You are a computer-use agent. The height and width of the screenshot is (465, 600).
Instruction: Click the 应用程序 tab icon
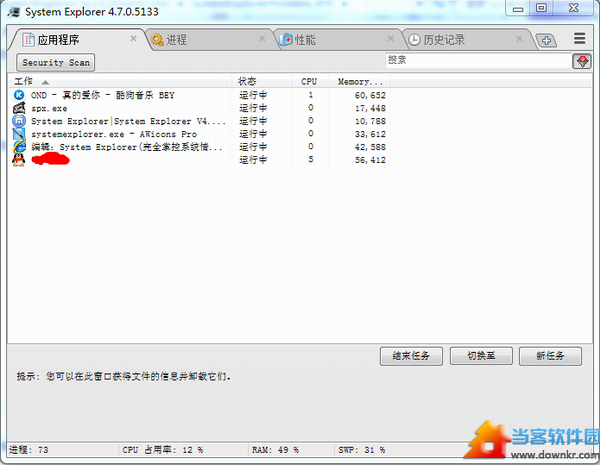[x=28, y=39]
